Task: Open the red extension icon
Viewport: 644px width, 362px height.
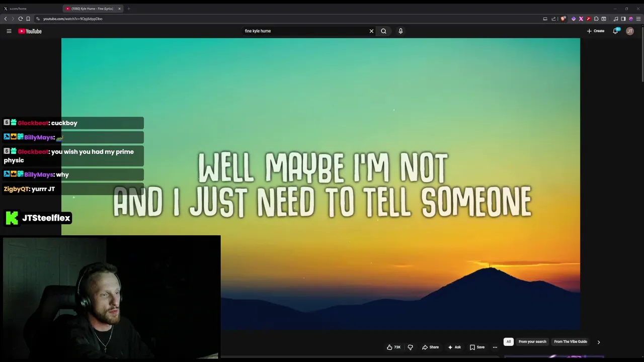Action: pyautogui.click(x=588, y=19)
